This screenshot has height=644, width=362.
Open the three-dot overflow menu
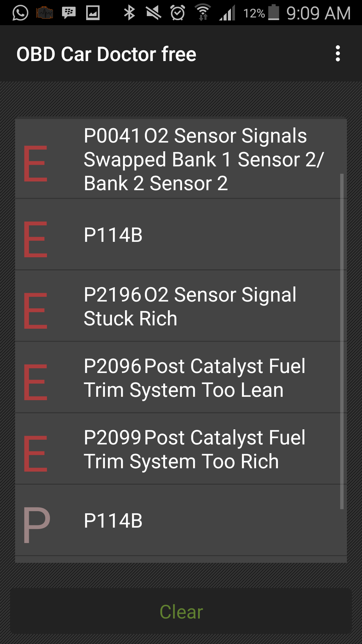338,54
